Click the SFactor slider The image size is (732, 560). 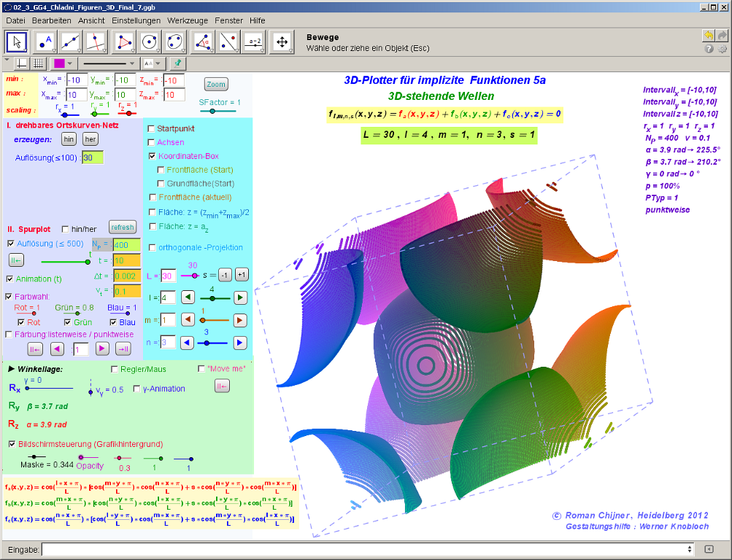click(x=212, y=111)
